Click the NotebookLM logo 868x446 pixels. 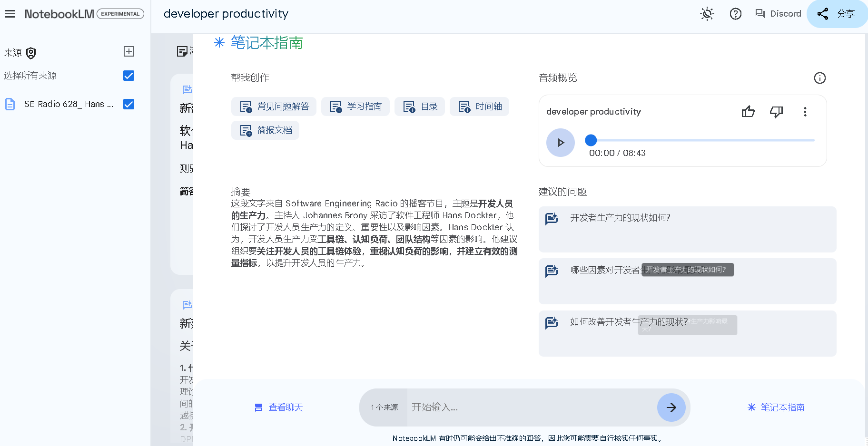click(x=59, y=14)
